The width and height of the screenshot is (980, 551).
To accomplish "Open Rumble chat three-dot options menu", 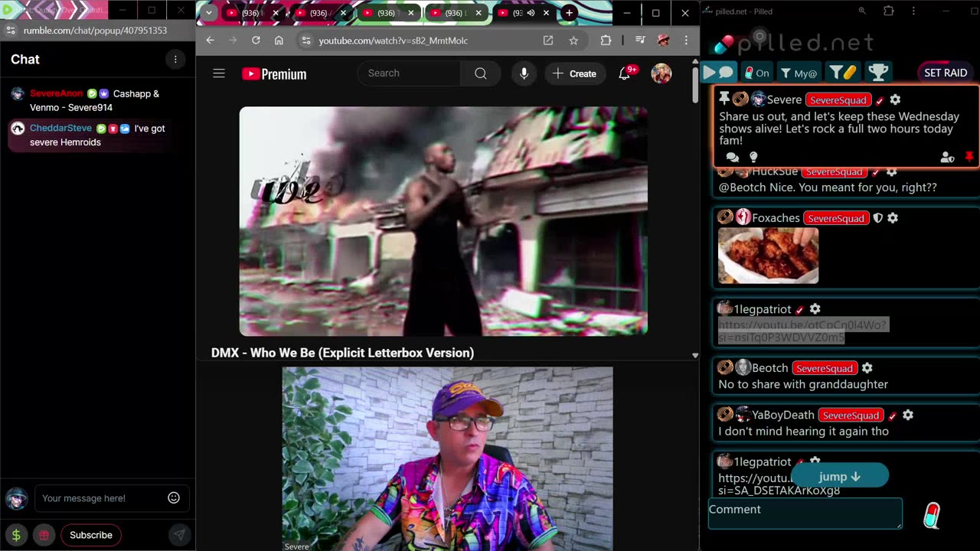I will (175, 60).
